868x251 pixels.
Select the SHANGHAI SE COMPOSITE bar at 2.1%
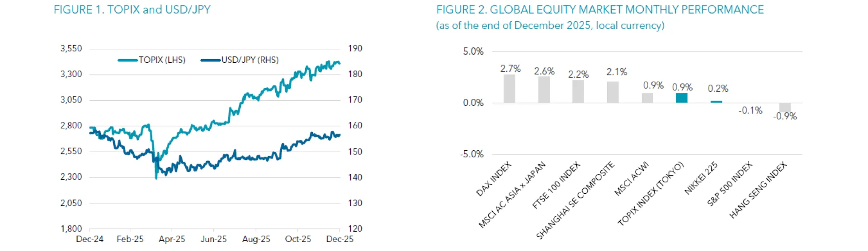click(613, 92)
